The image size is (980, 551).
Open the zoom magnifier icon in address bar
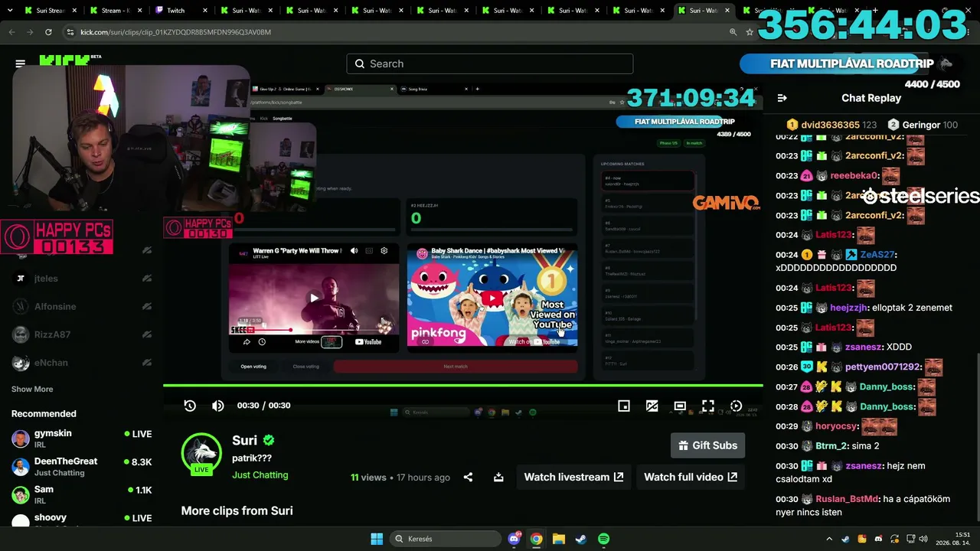click(x=733, y=32)
